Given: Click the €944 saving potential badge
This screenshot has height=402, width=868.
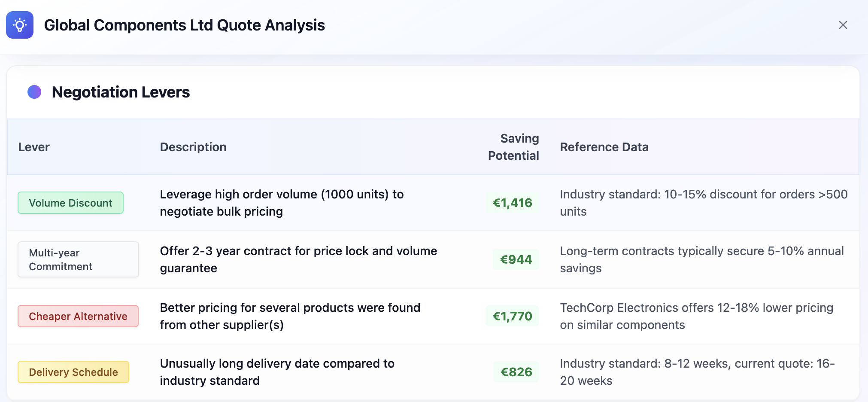Looking at the screenshot, I should (x=516, y=259).
